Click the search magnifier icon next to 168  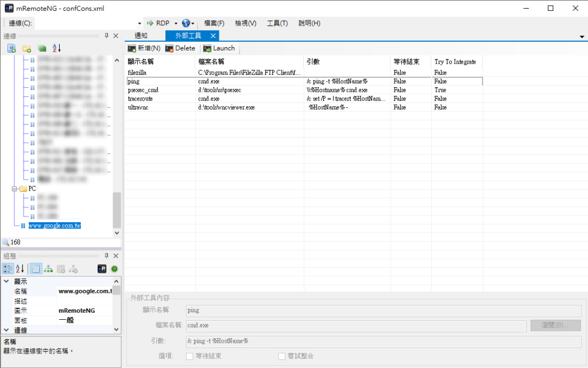tap(6, 242)
